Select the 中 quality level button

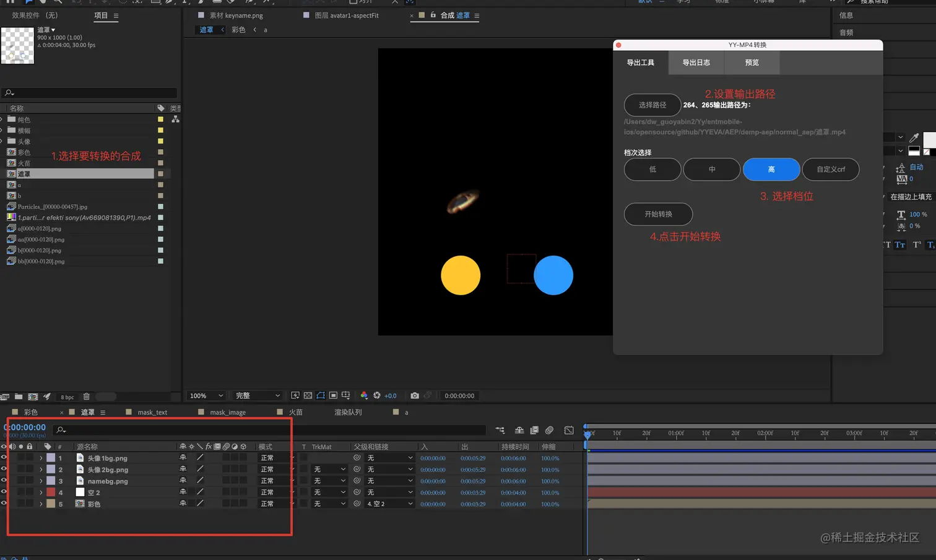(x=712, y=170)
